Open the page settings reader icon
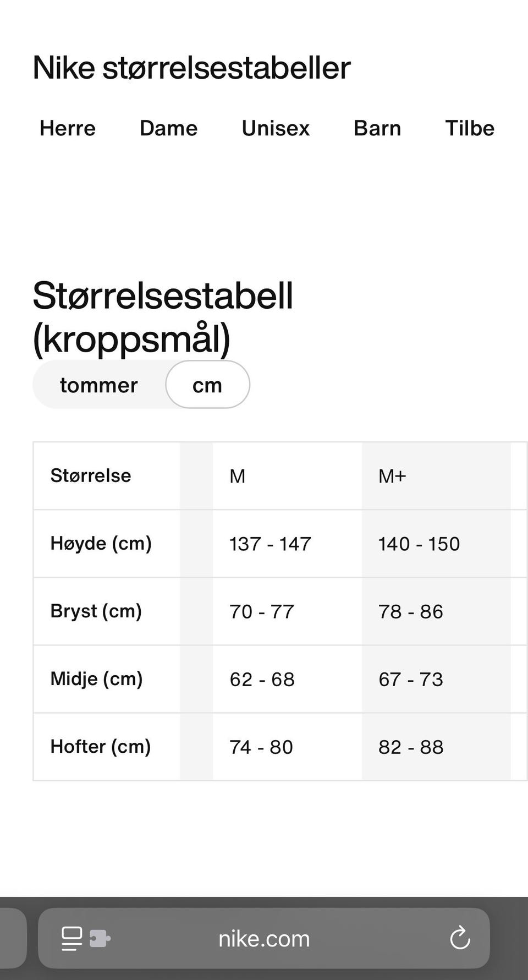Viewport: 528px width, 980px height. (x=71, y=938)
